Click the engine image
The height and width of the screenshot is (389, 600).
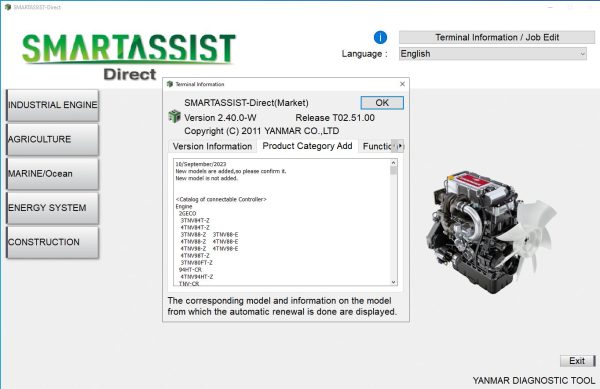coord(491,232)
